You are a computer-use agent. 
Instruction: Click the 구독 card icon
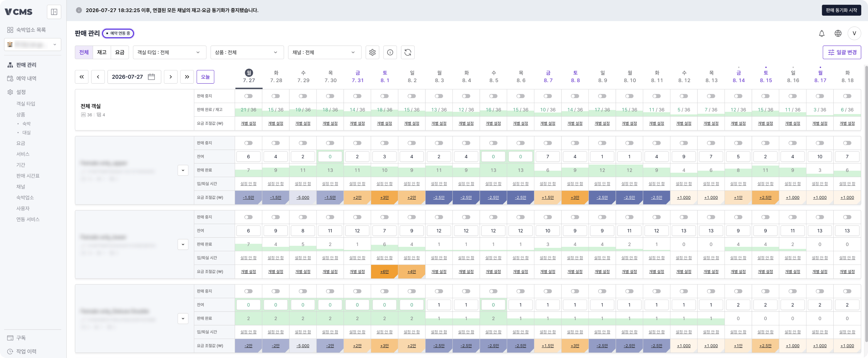tap(10, 338)
